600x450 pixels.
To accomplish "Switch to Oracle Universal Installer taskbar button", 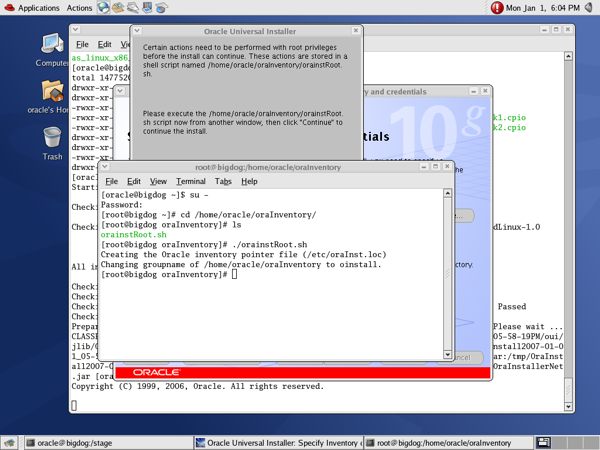I will [x=277, y=442].
